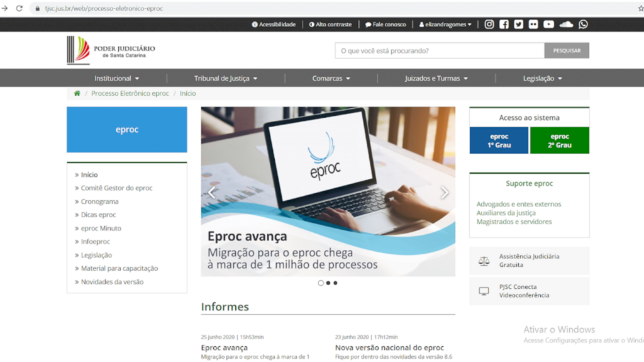644x362 pixels.
Task: Open the Flickr icon in top bar
Action: tap(533, 25)
